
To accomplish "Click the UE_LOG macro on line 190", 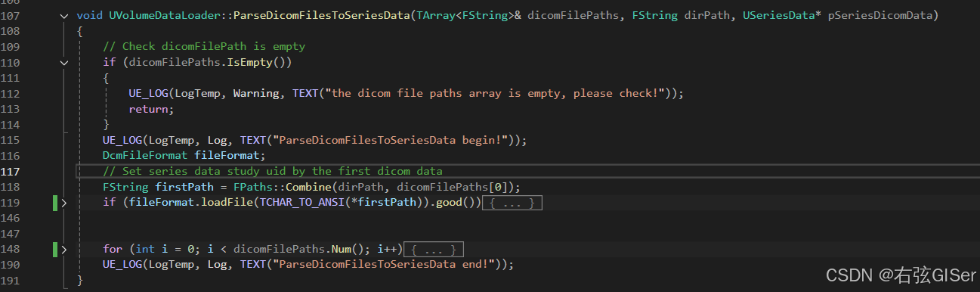I will click(122, 265).
